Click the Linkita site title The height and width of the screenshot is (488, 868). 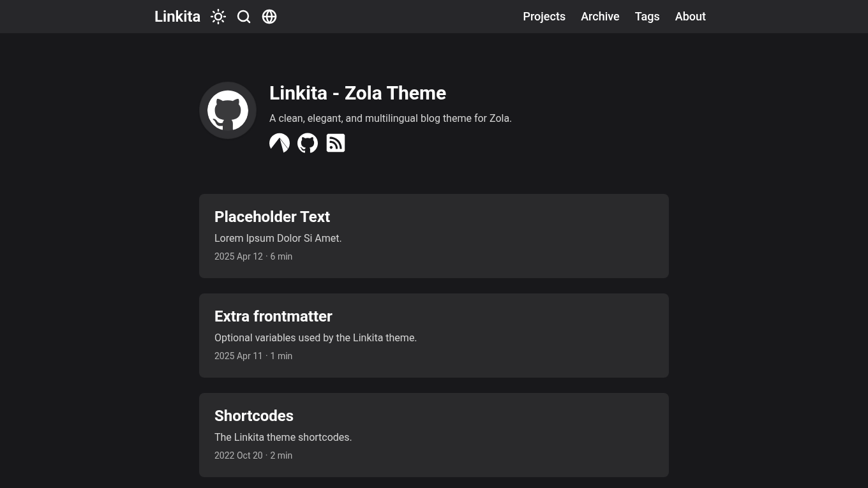click(x=177, y=17)
